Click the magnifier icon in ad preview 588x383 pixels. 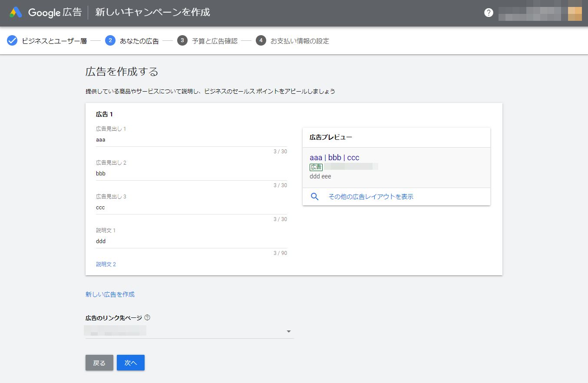tap(315, 197)
